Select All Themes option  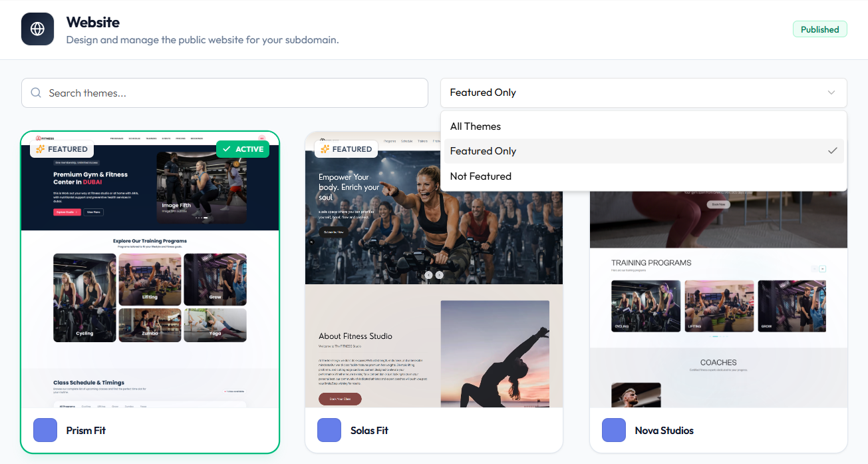(643, 126)
